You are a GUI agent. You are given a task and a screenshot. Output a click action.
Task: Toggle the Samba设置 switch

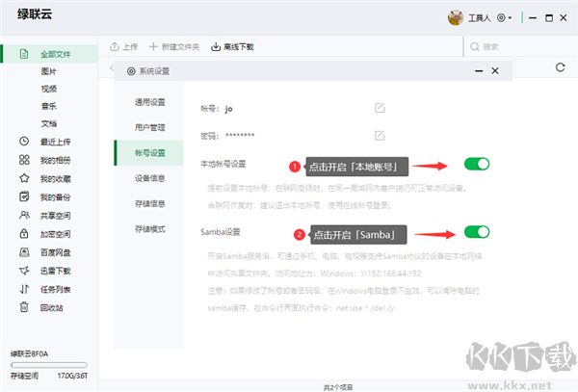pos(477,232)
